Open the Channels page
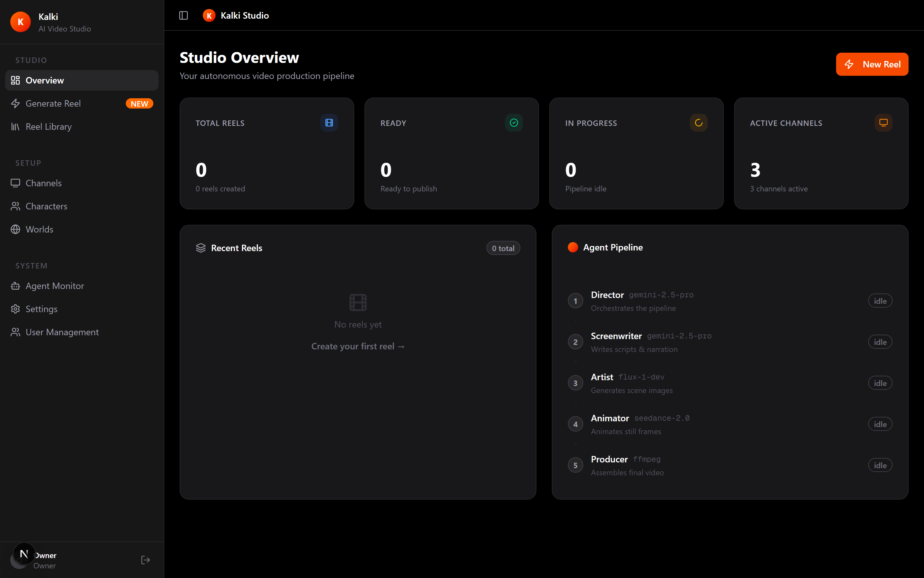This screenshot has width=924, height=578. click(x=82, y=183)
